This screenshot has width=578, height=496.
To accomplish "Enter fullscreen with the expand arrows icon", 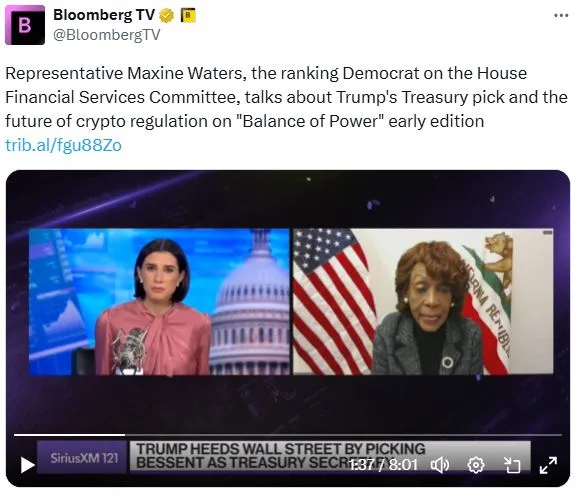I will click(x=548, y=465).
